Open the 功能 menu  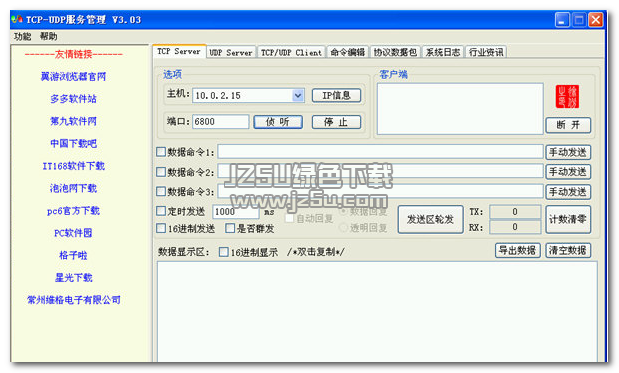[22, 36]
